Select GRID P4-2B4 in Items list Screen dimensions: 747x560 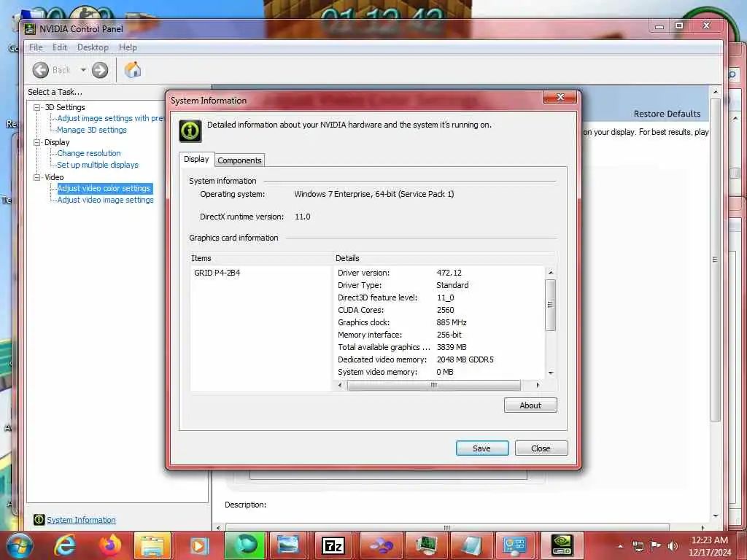pyautogui.click(x=217, y=273)
